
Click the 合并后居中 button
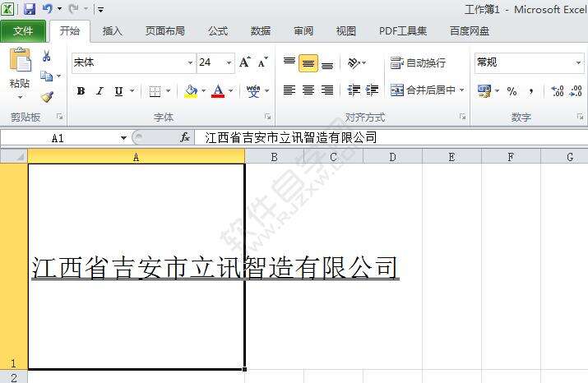point(423,90)
